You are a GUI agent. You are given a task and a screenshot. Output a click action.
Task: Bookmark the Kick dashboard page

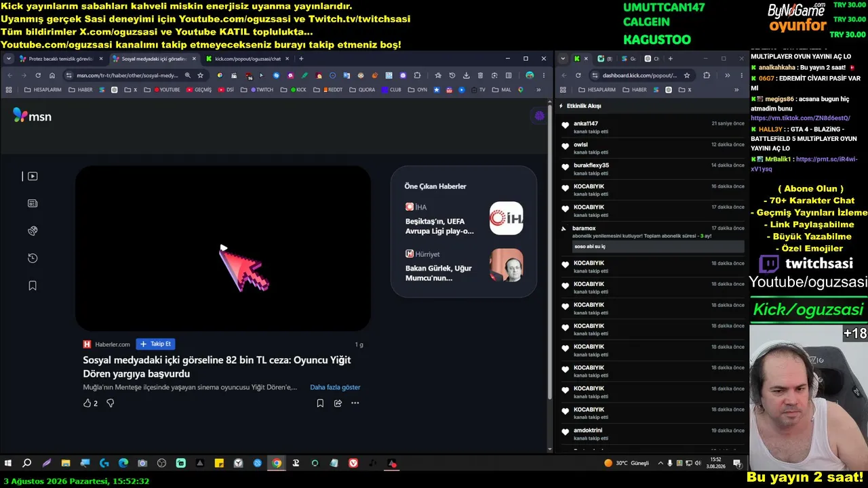point(687,75)
